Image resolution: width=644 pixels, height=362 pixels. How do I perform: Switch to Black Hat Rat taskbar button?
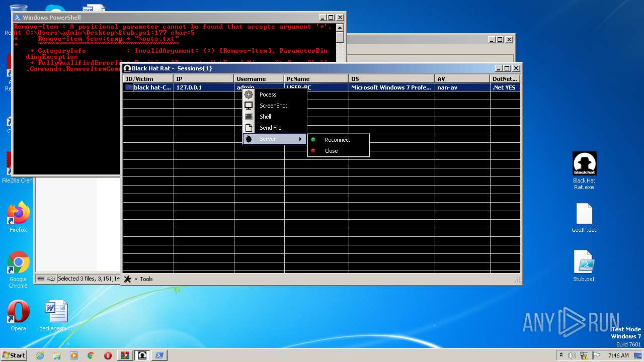point(142,355)
